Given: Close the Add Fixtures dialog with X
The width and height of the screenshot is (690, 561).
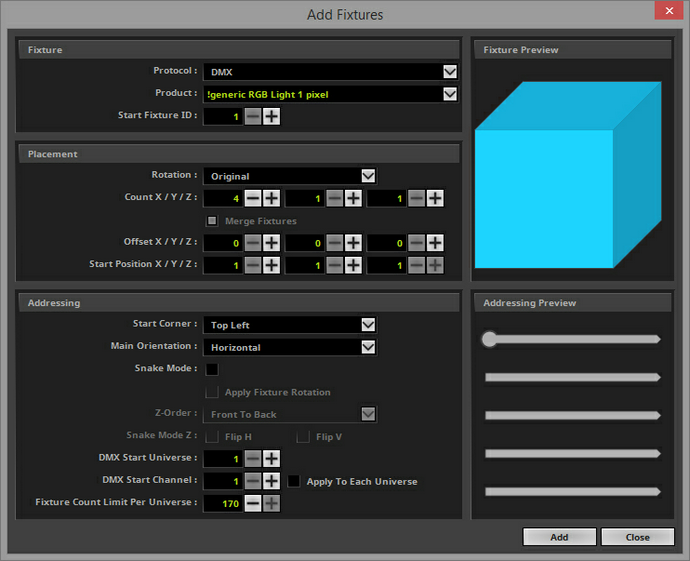Looking at the screenshot, I should click(669, 11).
